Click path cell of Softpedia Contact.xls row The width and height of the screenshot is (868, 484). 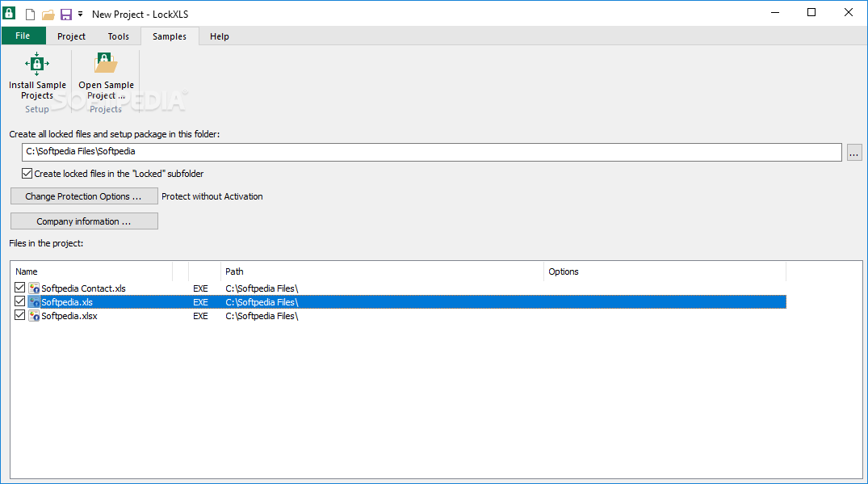pos(262,288)
